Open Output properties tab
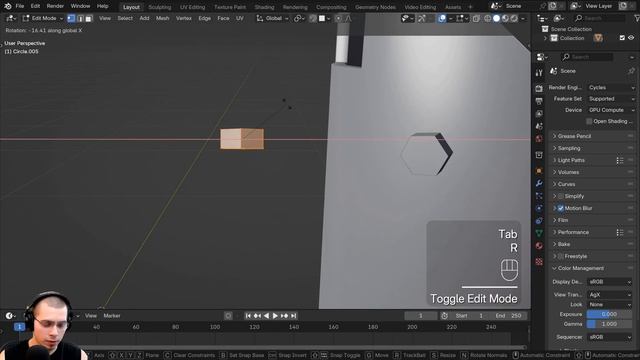The image size is (640, 360). click(539, 101)
